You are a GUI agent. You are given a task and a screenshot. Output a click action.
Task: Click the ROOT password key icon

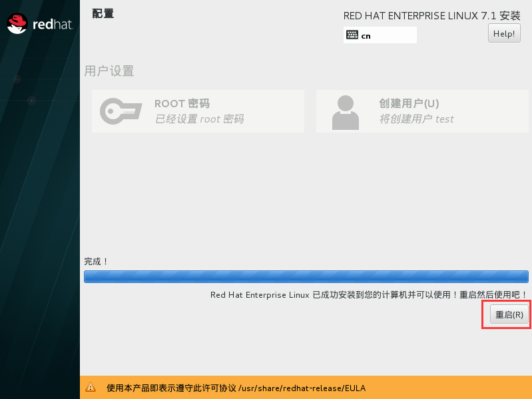tap(121, 111)
